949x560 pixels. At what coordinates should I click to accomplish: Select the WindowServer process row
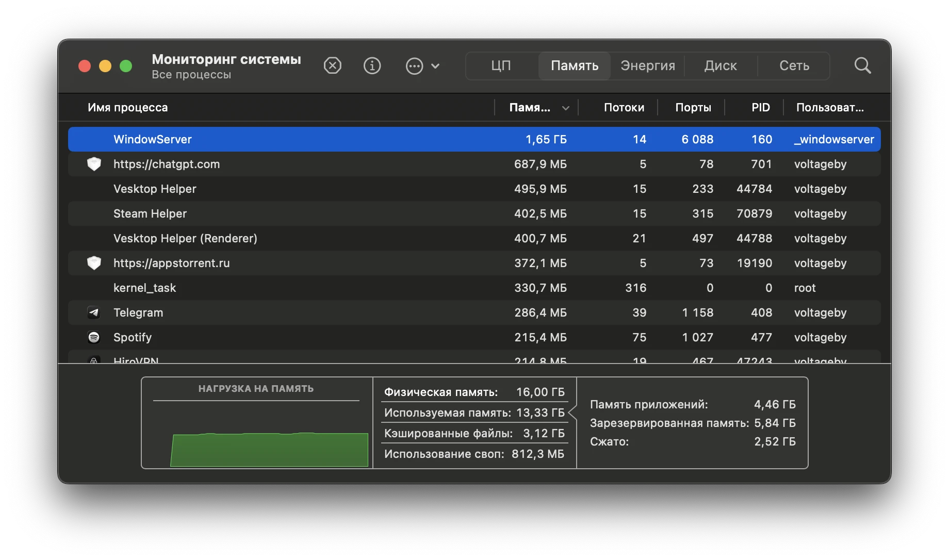[x=474, y=139]
